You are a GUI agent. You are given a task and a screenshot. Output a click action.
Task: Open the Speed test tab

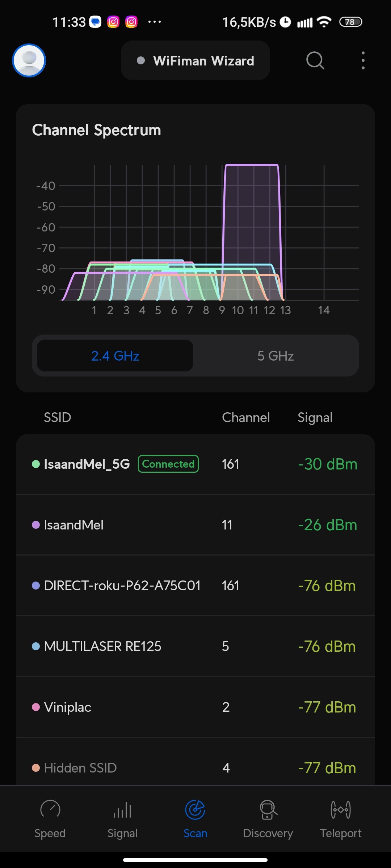tap(50, 819)
